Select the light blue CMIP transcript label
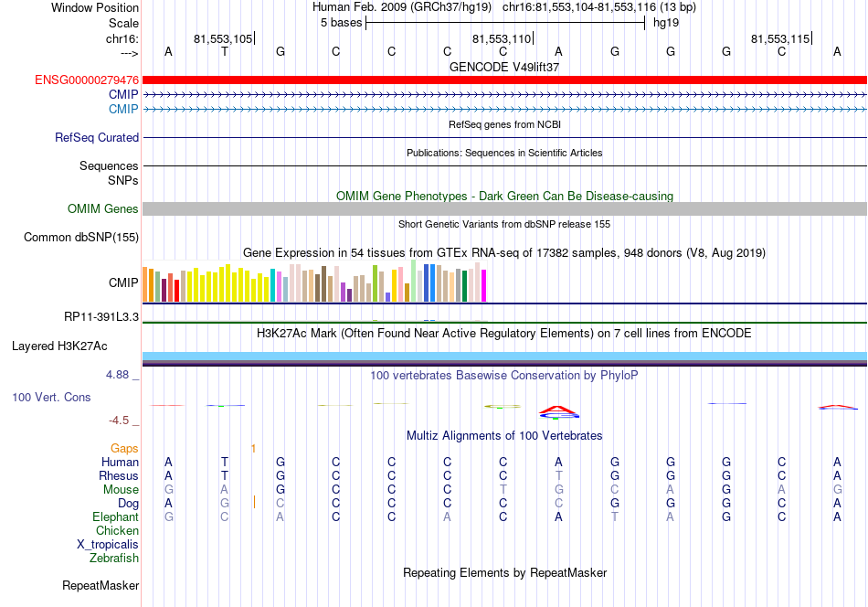 [x=123, y=109]
